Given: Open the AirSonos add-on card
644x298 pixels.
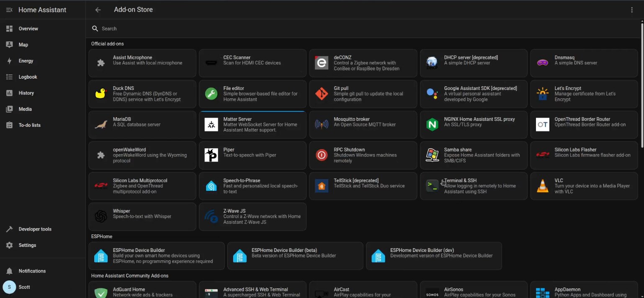Looking at the screenshot, I should 474,290.
